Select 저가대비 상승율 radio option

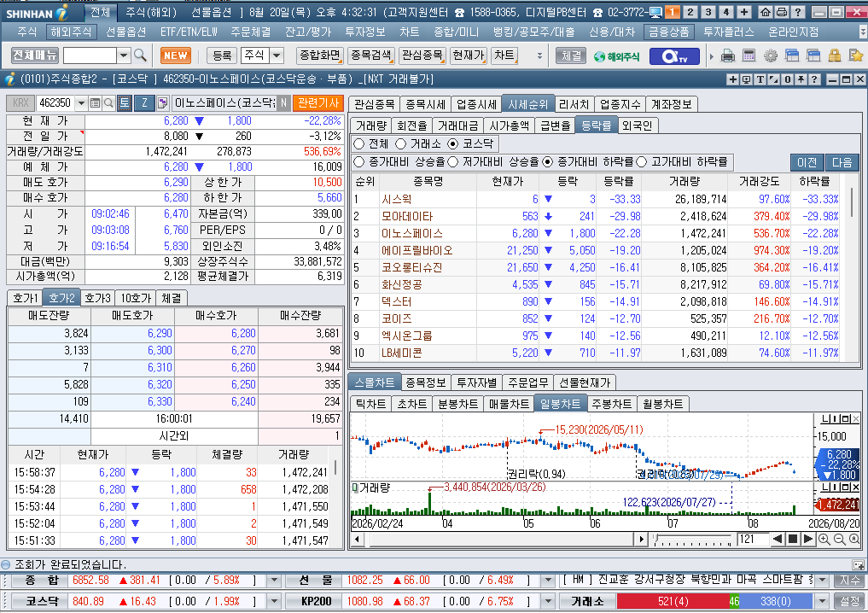coord(453,161)
